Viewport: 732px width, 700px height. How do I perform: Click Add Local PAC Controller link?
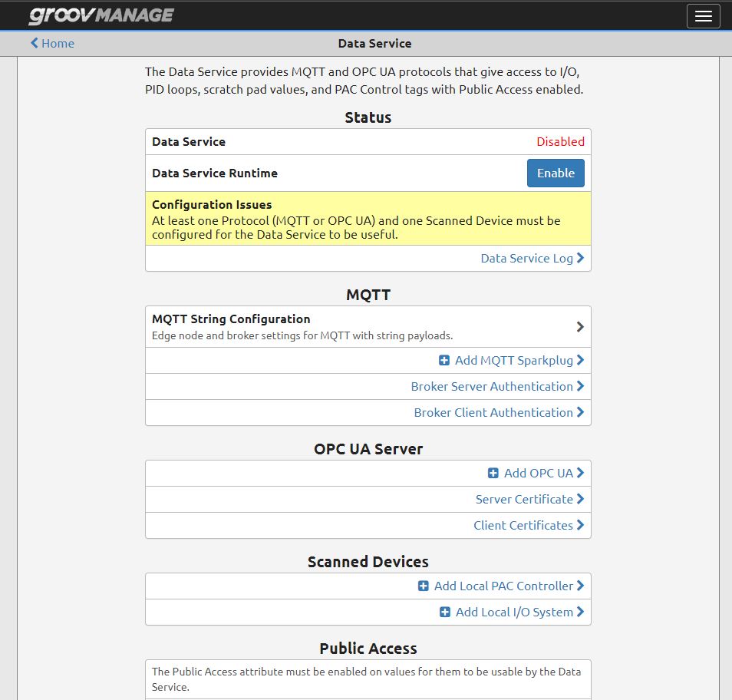[503, 586]
